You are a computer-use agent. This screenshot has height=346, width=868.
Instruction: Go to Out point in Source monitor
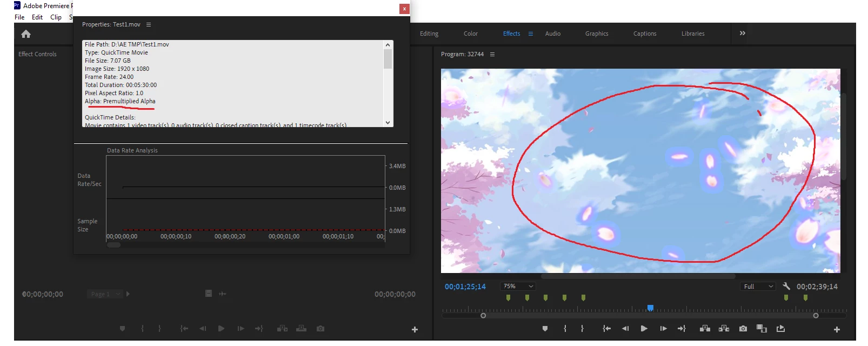click(x=259, y=328)
